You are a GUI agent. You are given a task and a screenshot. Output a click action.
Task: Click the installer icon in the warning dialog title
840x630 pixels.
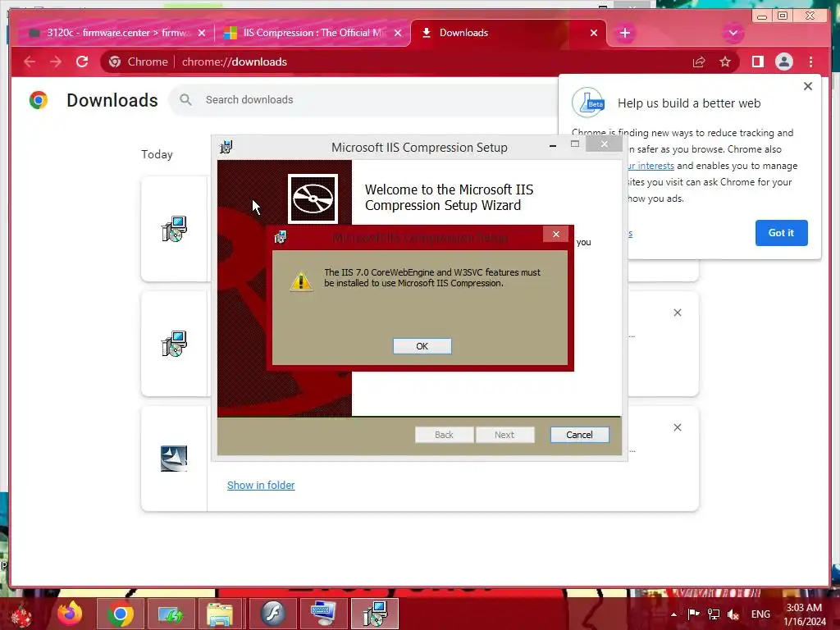(x=281, y=237)
